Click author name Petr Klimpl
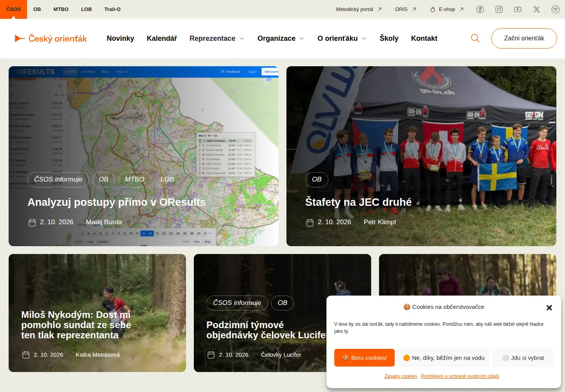Screen dimensions: 565x392 coord(380,222)
